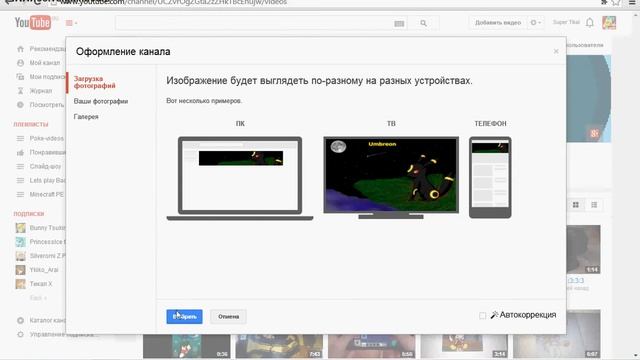The height and width of the screenshot is (360, 640).
Task: Open the settings gear dropdown in header
Action: 536,23
